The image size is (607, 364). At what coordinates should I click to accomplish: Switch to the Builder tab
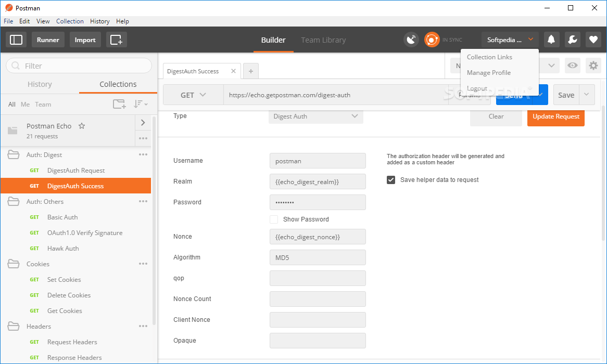coord(273,40)
